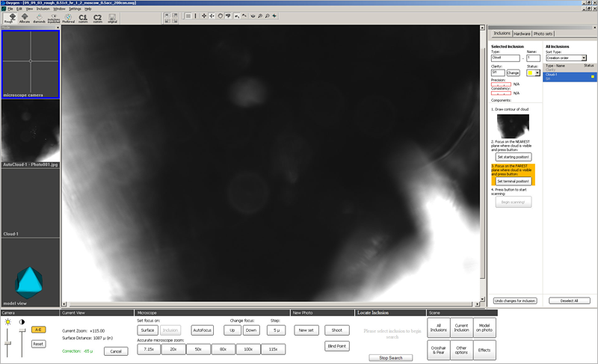Adjust the camera brightness slider
Viewport: 598px width, 364px height.
pyautogui.click(x=9, y=344)
